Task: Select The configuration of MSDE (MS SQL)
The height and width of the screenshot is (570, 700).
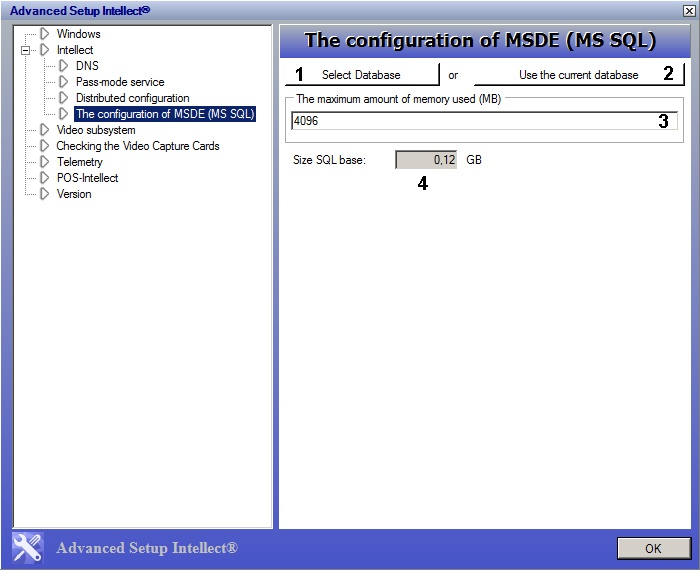Action: click(x=165, y=114)
